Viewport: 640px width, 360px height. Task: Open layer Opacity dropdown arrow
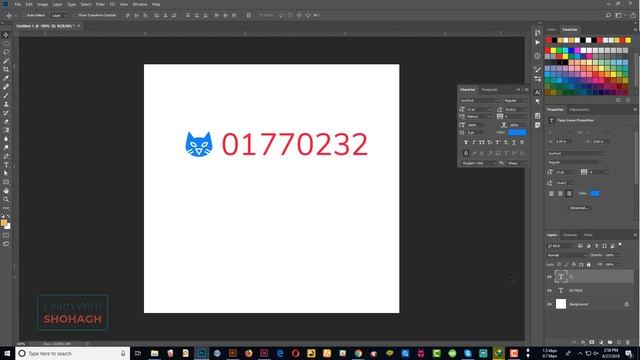(618, 255)
